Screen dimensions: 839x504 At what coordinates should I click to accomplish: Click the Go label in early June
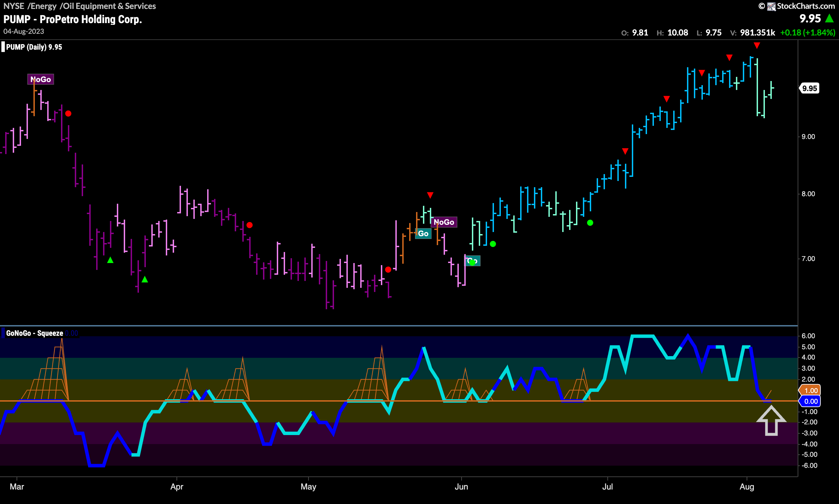tap(472, 261)
